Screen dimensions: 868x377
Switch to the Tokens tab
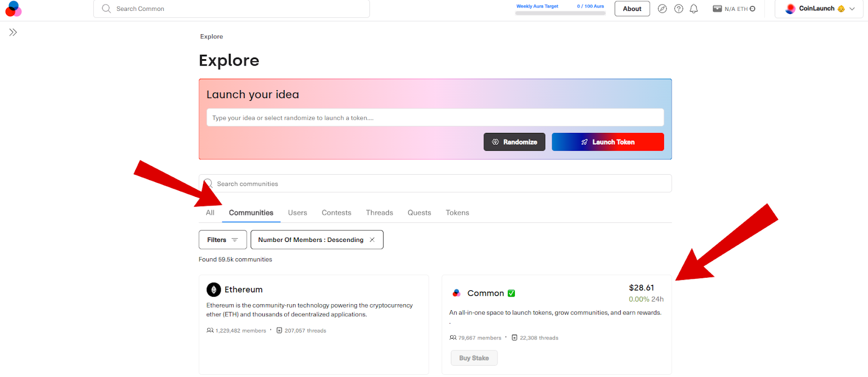(x=457, y=213)
